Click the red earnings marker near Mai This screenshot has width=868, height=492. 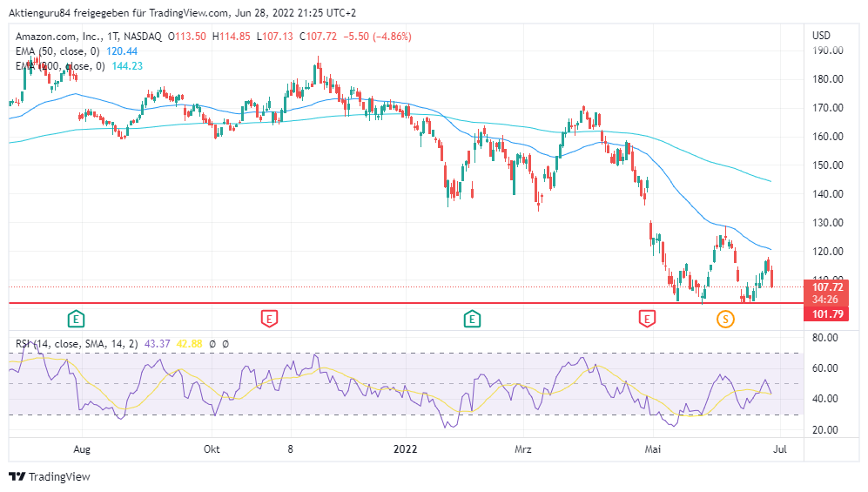pos(647,319)
